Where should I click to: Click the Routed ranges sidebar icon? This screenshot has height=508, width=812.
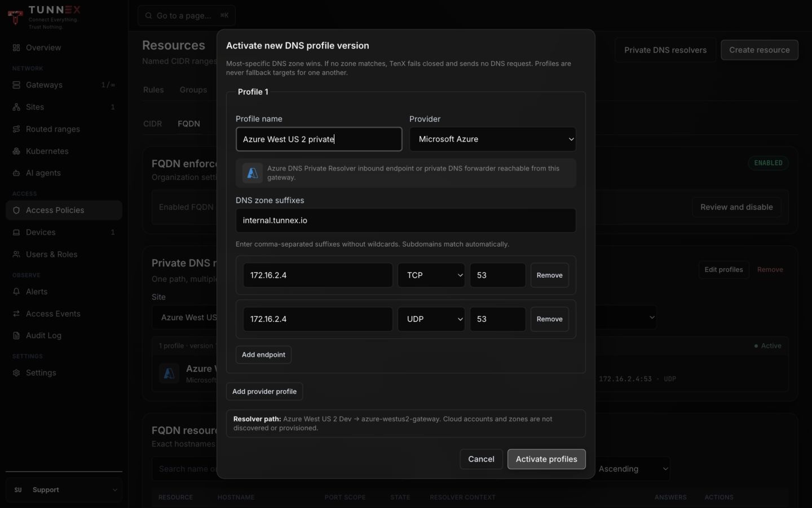16,129
